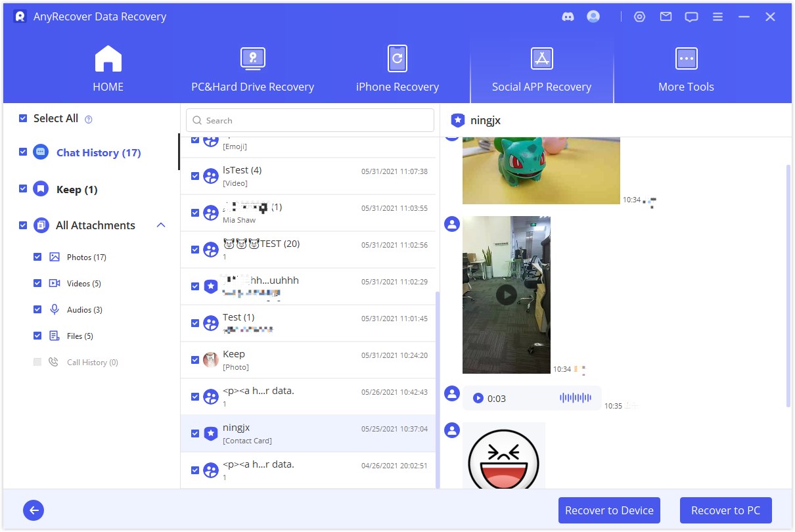Viewport: 795px width, 532px height.
Task: Go to the More Tools tab
Action: pyautogui.click(x=686, y=70)
